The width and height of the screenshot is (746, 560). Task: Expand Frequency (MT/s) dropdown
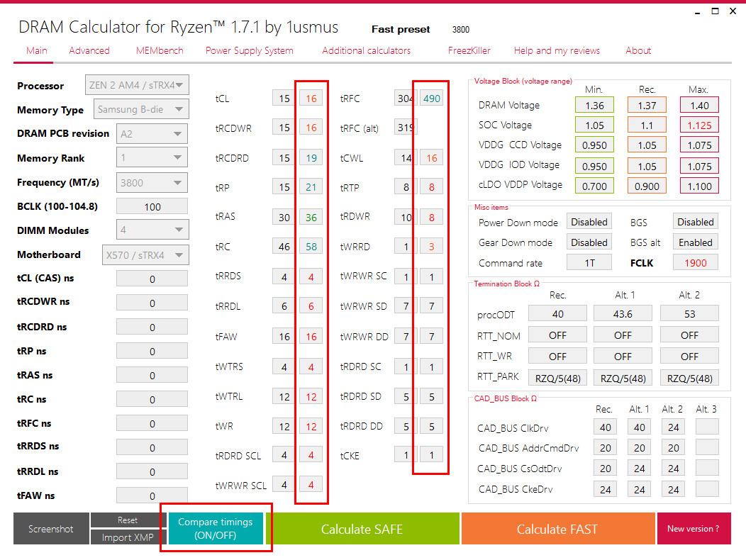(x=152, y=183)
